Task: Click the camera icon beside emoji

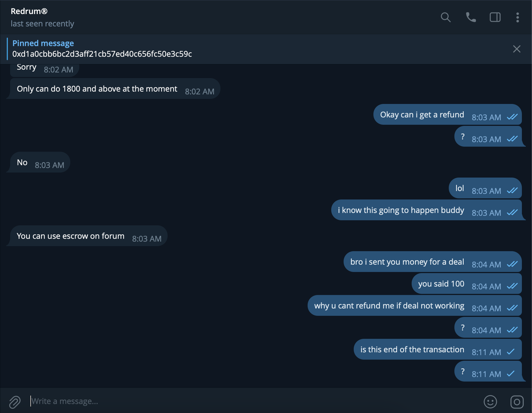Action: tap(517, 402)
